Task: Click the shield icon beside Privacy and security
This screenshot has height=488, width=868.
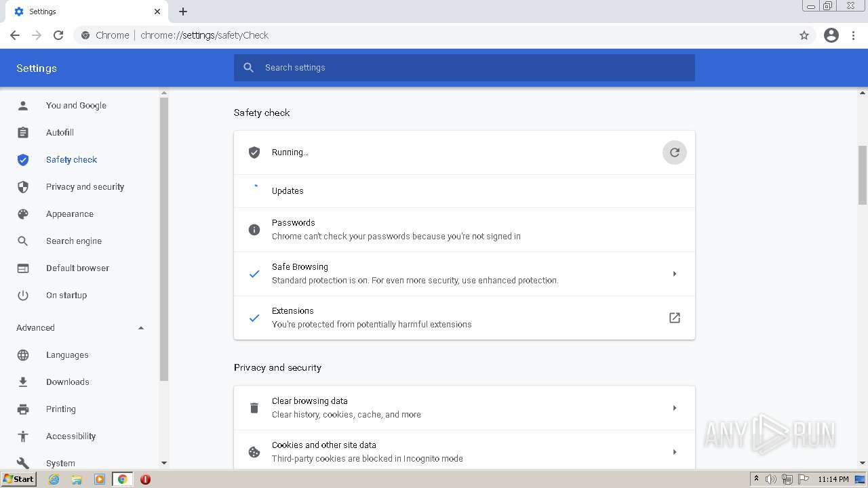Action: [23, 187]
